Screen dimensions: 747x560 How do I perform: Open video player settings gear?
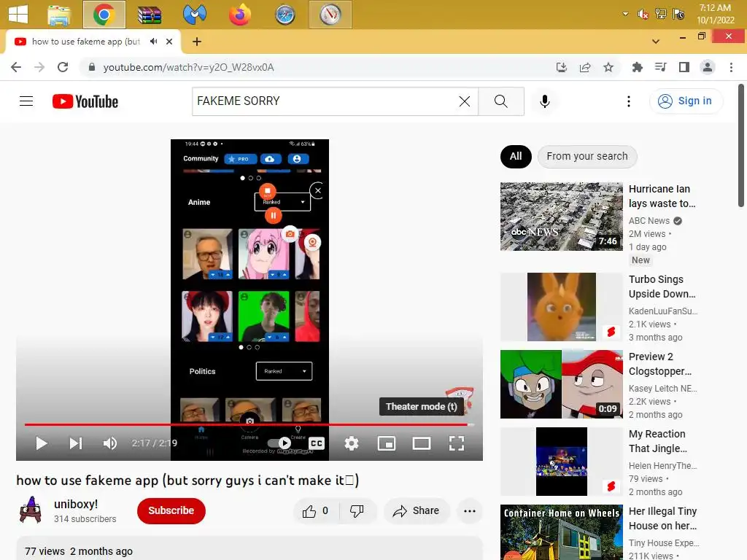(x=352, y=443)
